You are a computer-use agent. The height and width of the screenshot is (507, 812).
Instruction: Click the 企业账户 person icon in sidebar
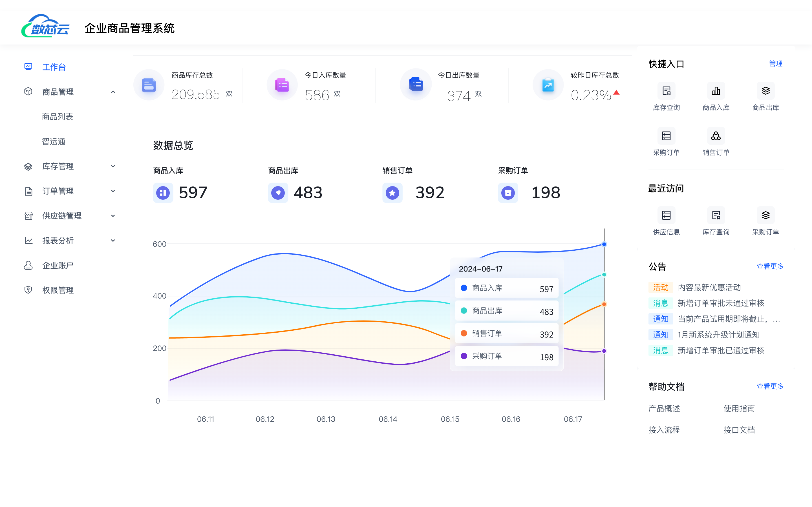(x=28, y=265)
